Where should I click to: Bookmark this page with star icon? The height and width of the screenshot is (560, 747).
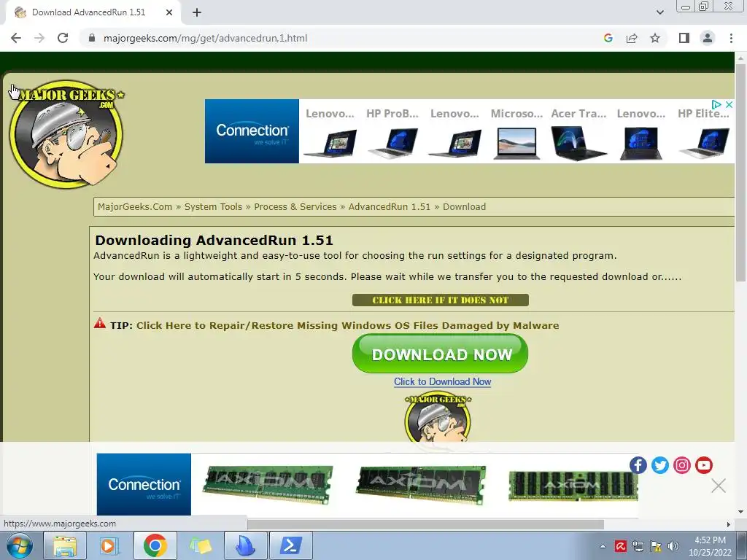coord(655,38)
